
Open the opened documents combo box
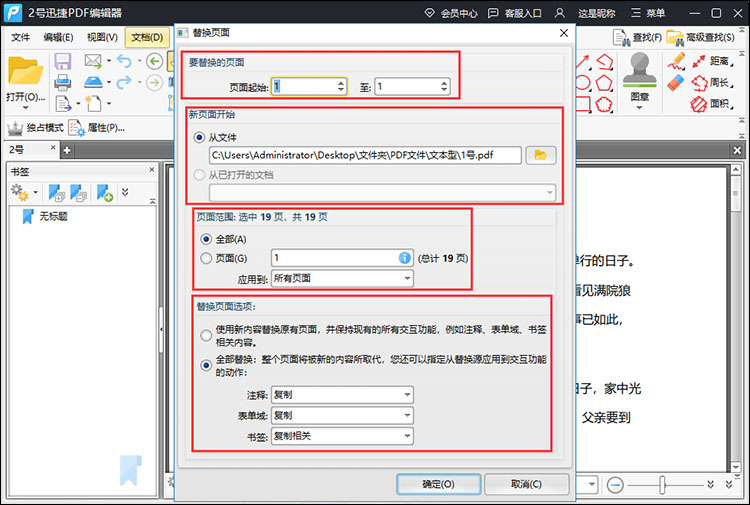pyautogui.click(x=382, y=192)
